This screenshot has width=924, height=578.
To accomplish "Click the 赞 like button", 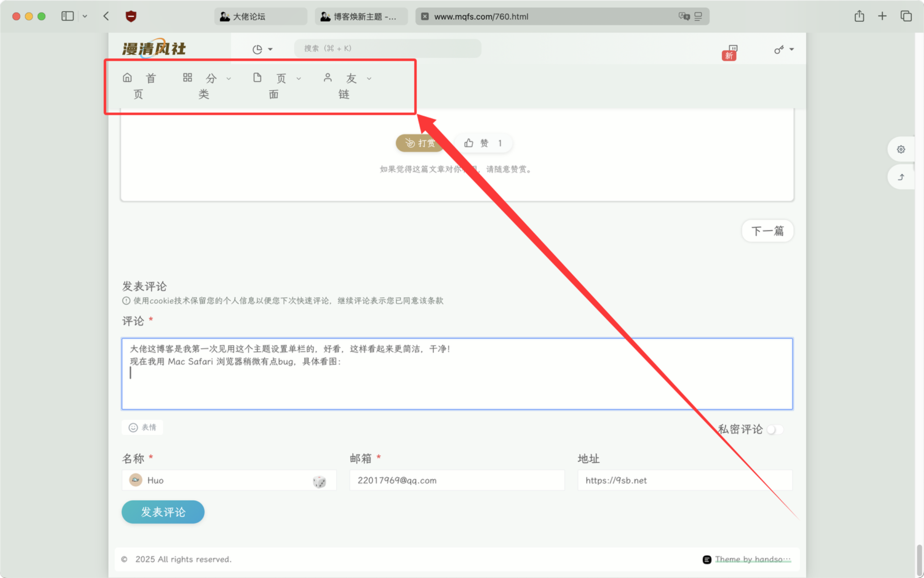I will pyautogui.click(x=483, y=143).
